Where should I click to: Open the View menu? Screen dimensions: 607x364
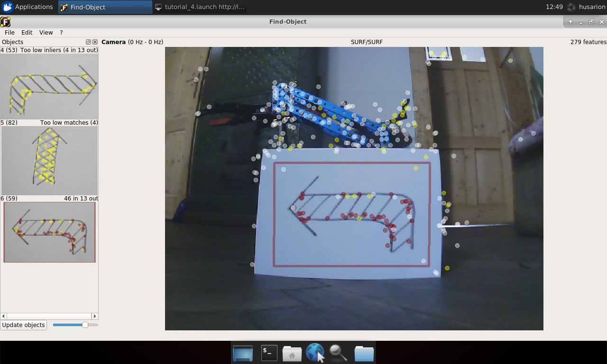46,33
